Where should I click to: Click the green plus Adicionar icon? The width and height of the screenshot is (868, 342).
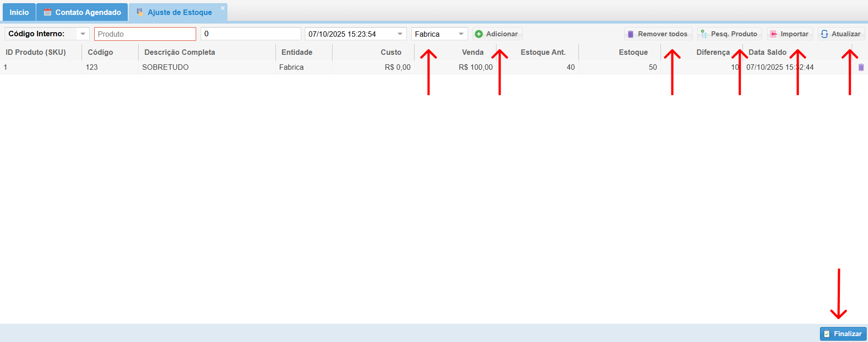click(x=479, y=34)
